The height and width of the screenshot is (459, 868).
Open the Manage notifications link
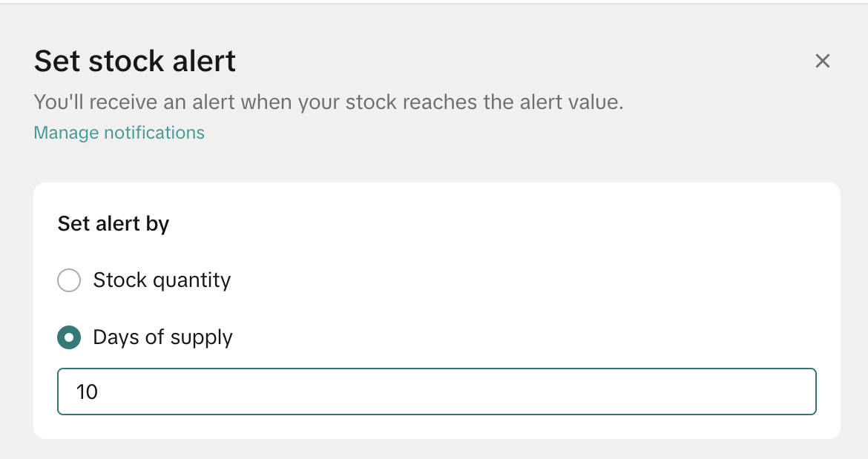point(119,133)
